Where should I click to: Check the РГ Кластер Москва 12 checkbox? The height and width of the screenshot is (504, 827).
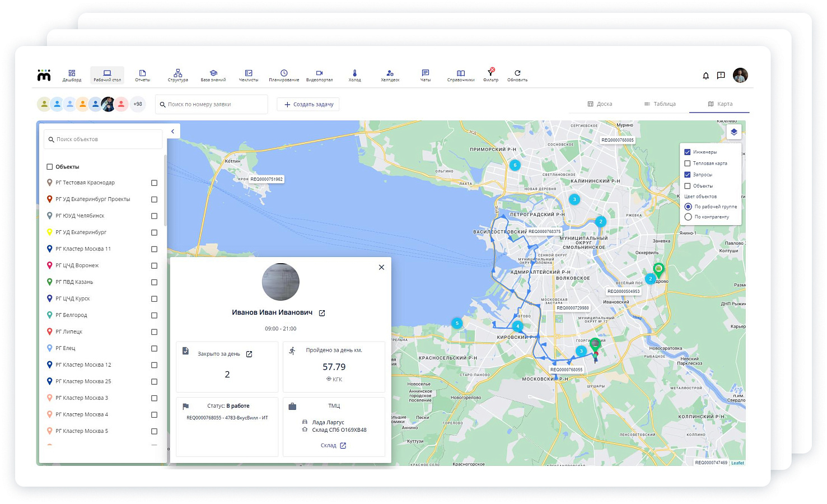pyautogui.click(x=154, y=365)
